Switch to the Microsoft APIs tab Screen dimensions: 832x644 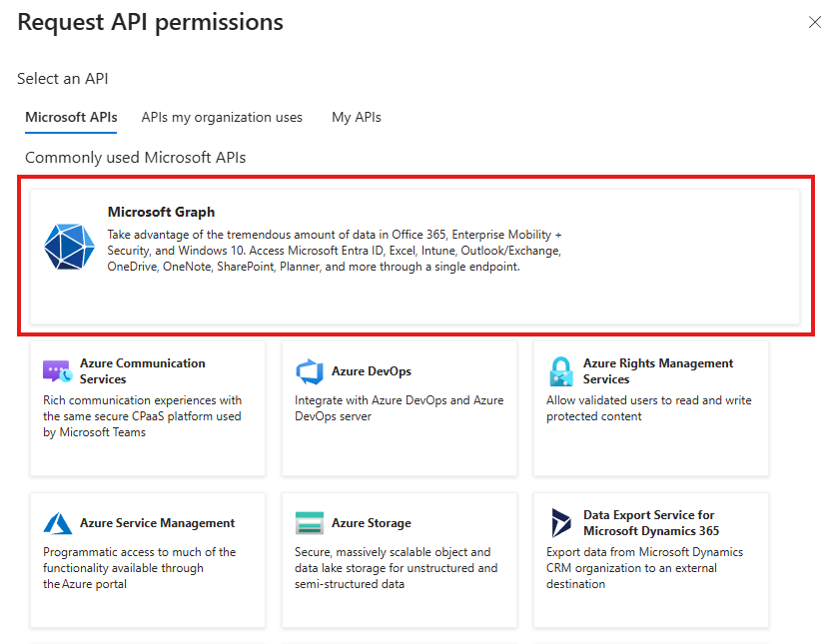(71, 117)
